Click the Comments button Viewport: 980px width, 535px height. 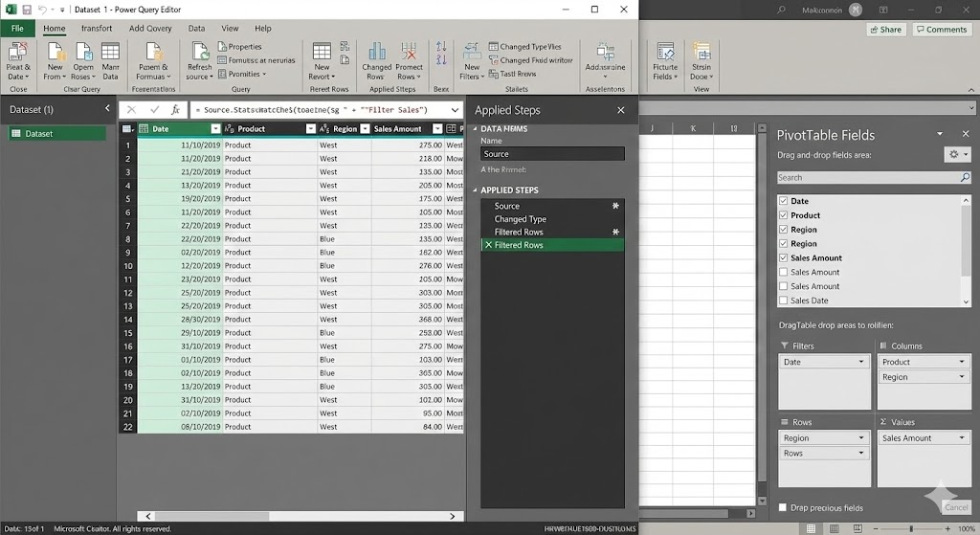pos(941,30)
